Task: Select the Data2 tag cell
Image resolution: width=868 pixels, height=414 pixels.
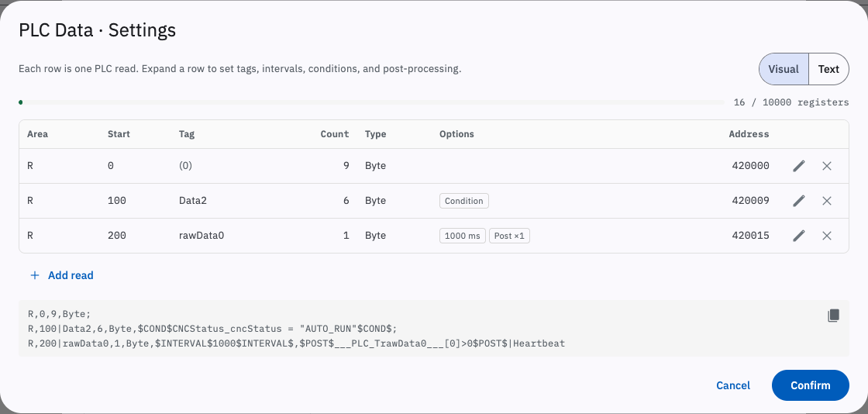Action: coord(193,201)
